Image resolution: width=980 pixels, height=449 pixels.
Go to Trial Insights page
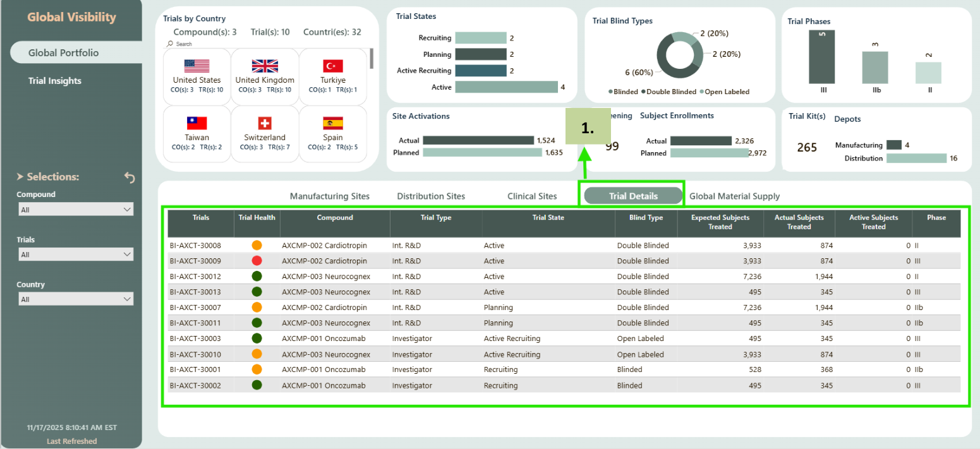coord(55,81)
